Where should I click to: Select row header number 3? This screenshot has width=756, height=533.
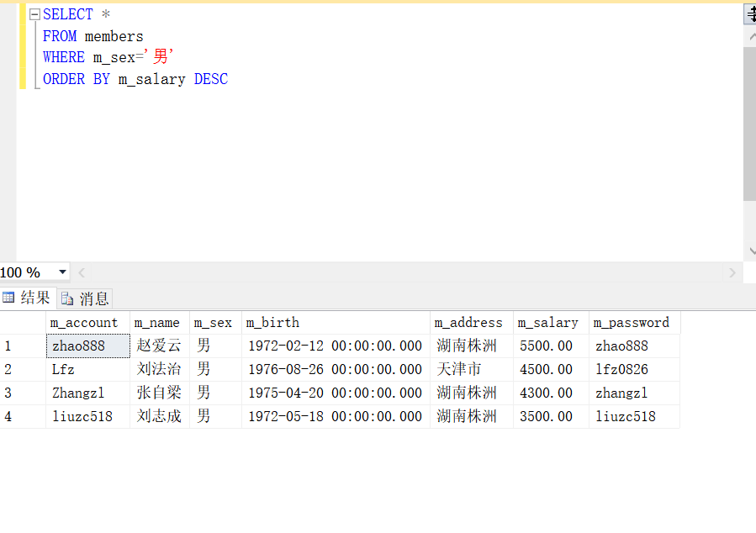click(23, 393)
